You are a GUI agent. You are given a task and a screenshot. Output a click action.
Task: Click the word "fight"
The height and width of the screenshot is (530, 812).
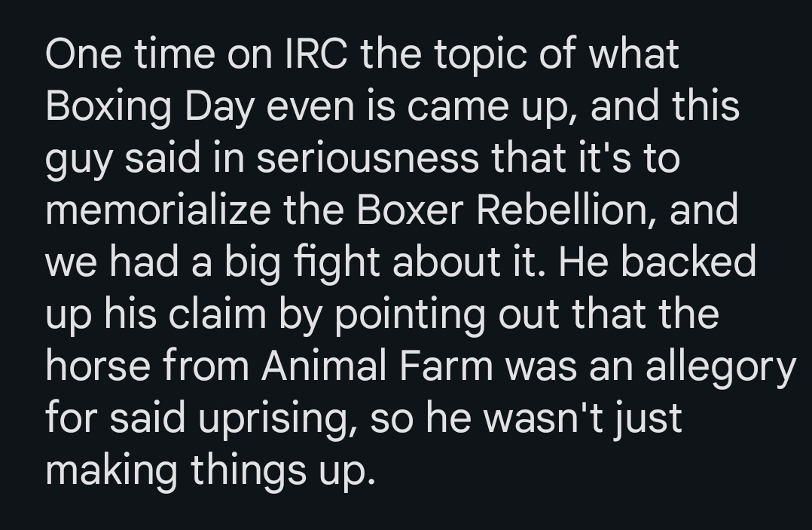pyautogui.click(x=337, y=264)
